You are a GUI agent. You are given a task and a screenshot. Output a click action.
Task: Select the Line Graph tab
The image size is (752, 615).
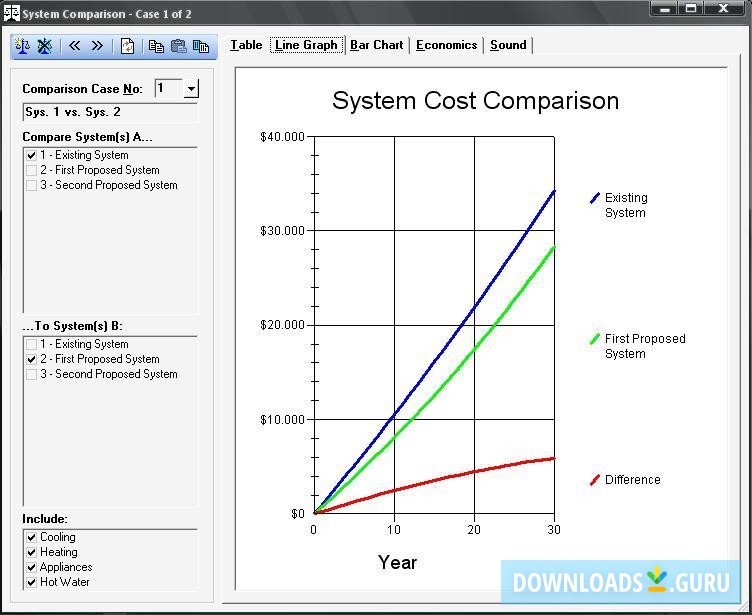(x=306, y=45)
